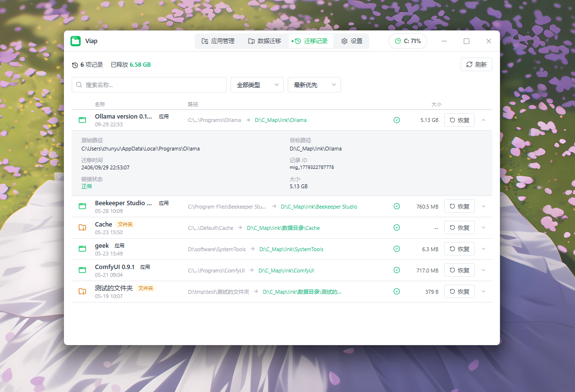575x392 pixels.
Task: Click the app icon of Beekeeper Studio row
Action: [x=82, y=206]
